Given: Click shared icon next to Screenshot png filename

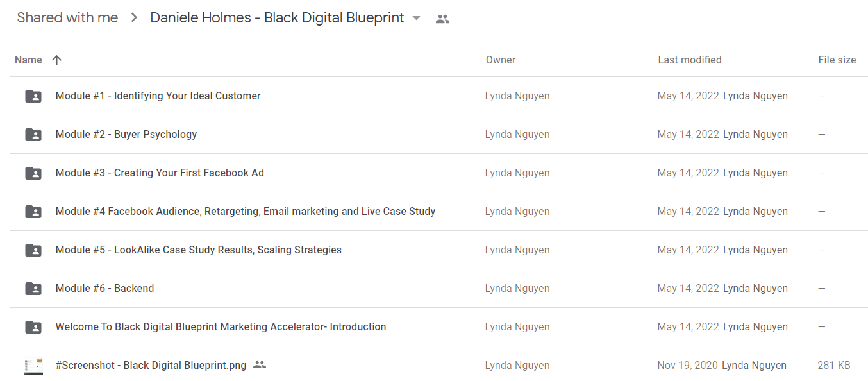Looking at the screenshot, I should (260, 365).
